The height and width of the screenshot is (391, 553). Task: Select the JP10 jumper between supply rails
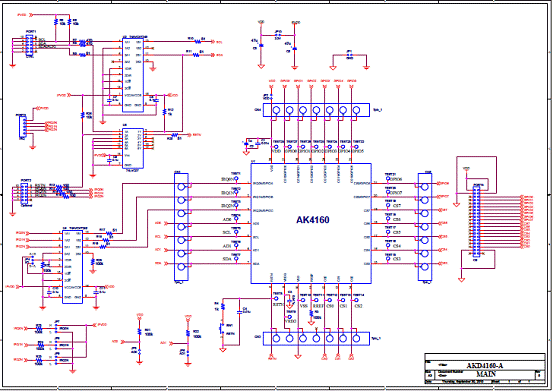click(278, 35)
